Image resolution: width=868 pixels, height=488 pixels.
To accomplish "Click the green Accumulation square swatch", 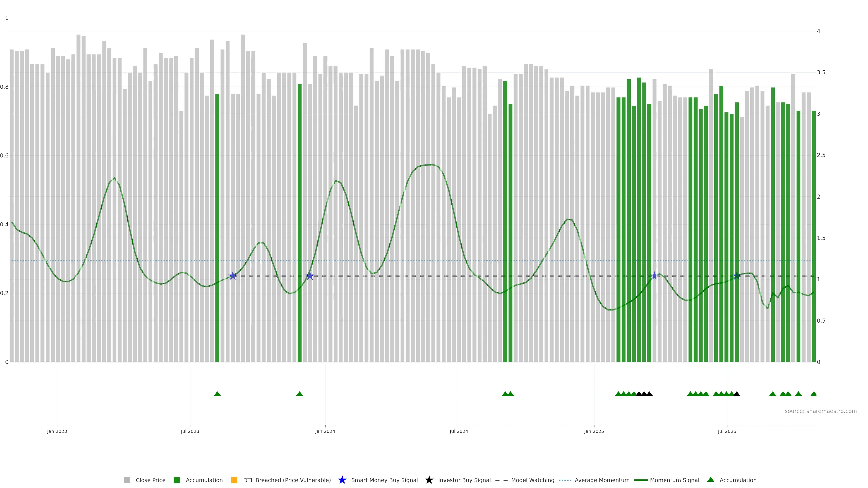I will click(177, 480).
